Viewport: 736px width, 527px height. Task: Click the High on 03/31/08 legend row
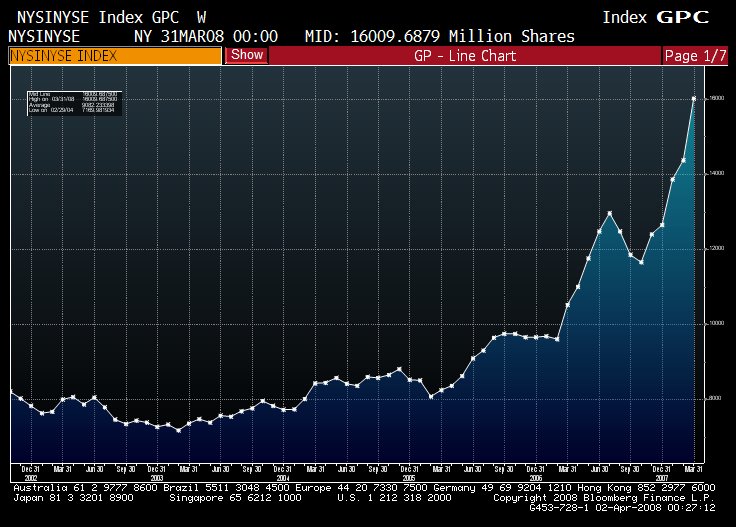point(73,99)
